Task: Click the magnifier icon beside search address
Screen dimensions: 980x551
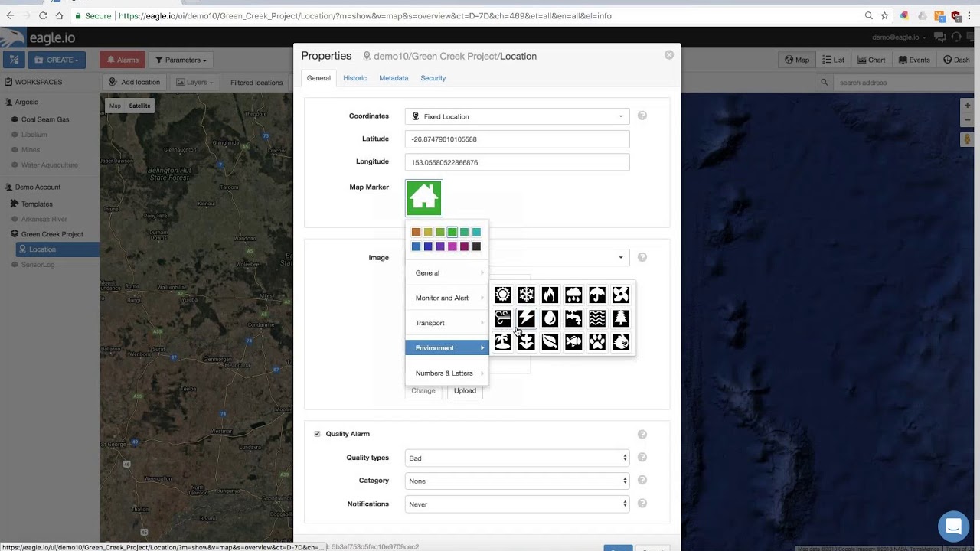Action: [x=825, y=83]
